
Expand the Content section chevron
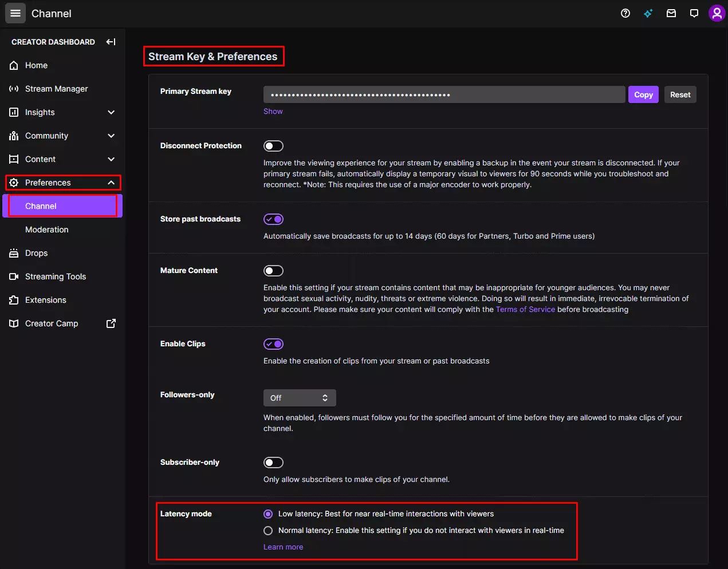point(111,159)
